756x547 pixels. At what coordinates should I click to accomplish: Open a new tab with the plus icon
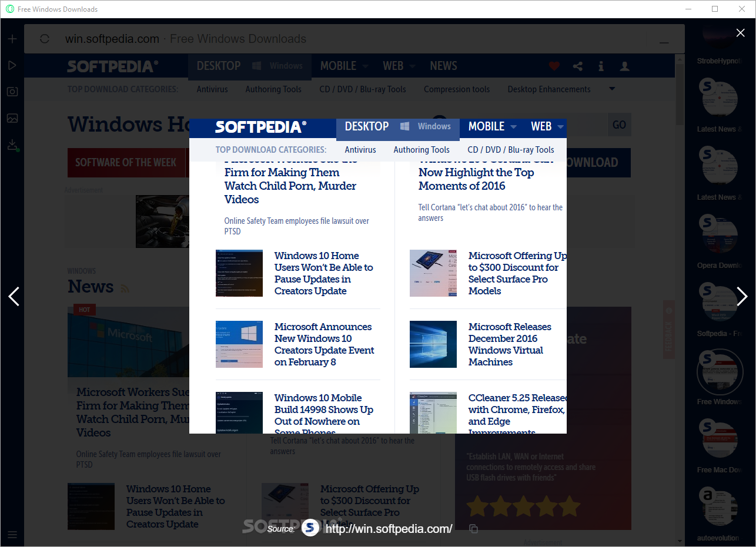tap(12, 39)
